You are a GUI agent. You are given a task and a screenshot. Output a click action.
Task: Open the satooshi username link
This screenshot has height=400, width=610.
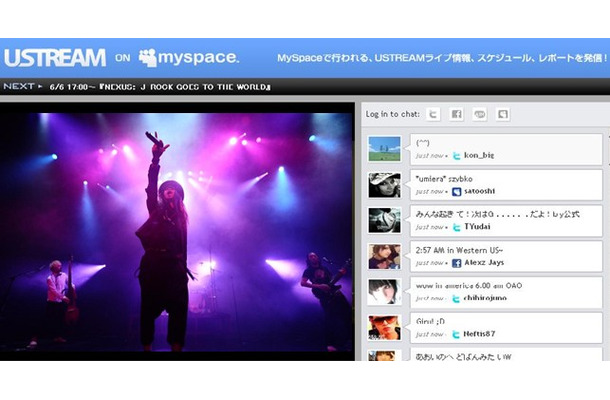click(480, 191)
